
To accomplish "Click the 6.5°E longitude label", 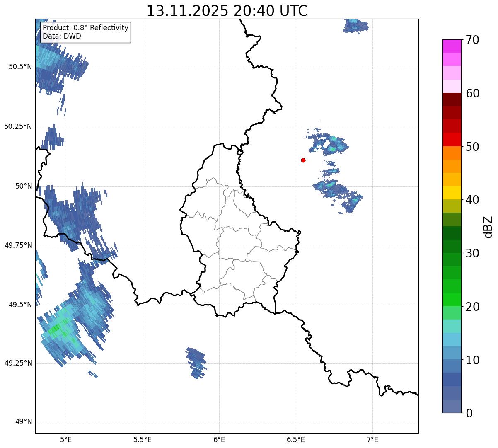I will pos(296,439).
